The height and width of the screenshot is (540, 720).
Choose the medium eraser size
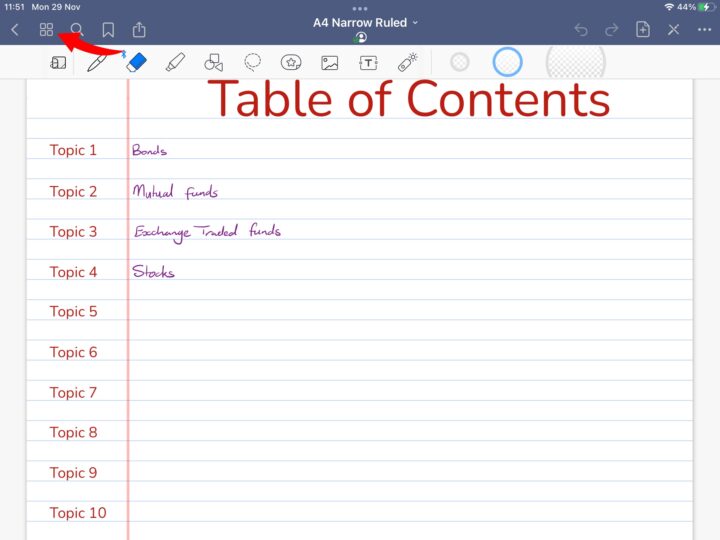click(507, 62)
